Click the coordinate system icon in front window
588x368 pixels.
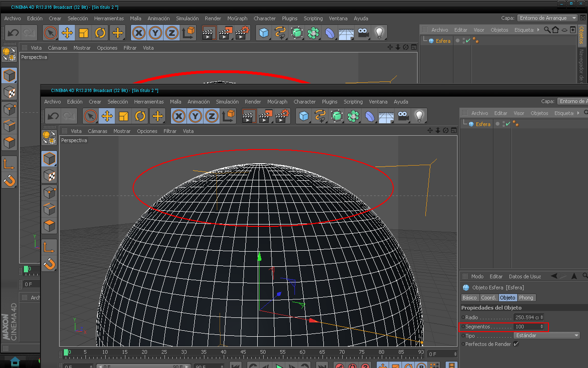point(229,116)
